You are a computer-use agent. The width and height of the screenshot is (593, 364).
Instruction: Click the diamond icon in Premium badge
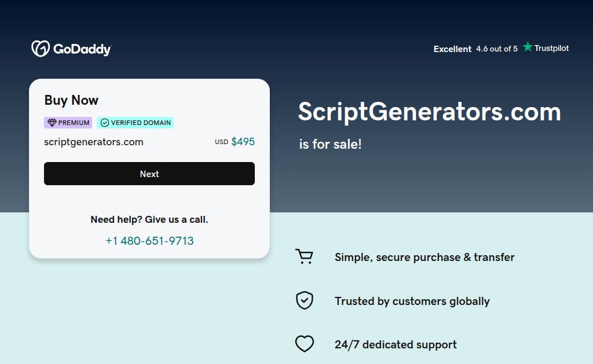point(52,123)
